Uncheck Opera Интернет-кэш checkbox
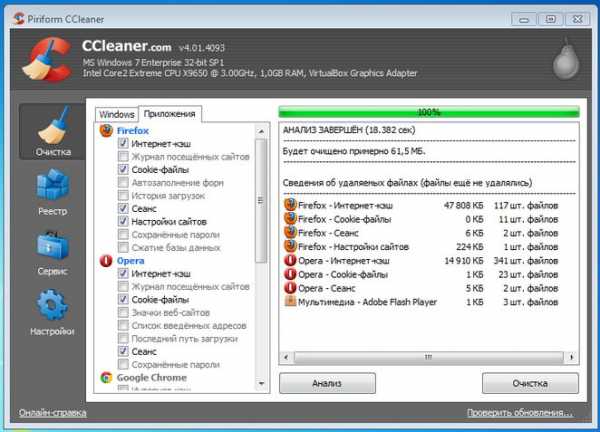This screenshot has width=600, height=432. (123, 274)
